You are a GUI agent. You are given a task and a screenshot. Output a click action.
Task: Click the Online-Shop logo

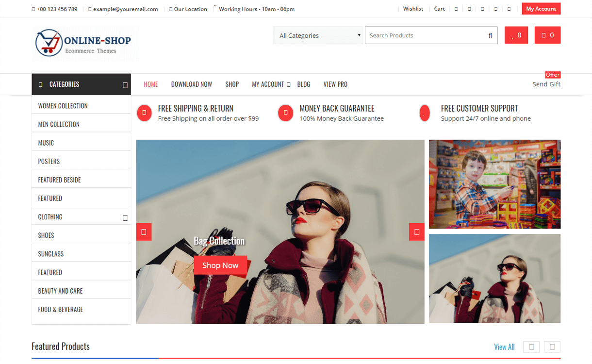85,44
